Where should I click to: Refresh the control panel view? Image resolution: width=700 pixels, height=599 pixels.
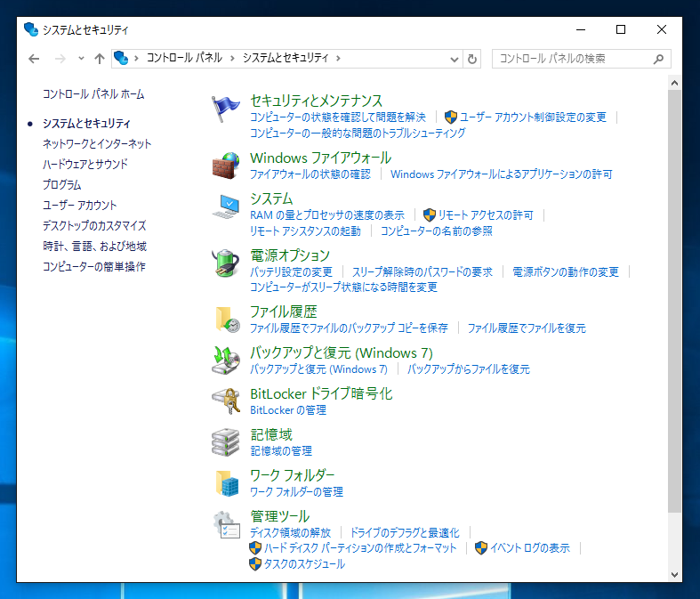(x=472, y=59)
